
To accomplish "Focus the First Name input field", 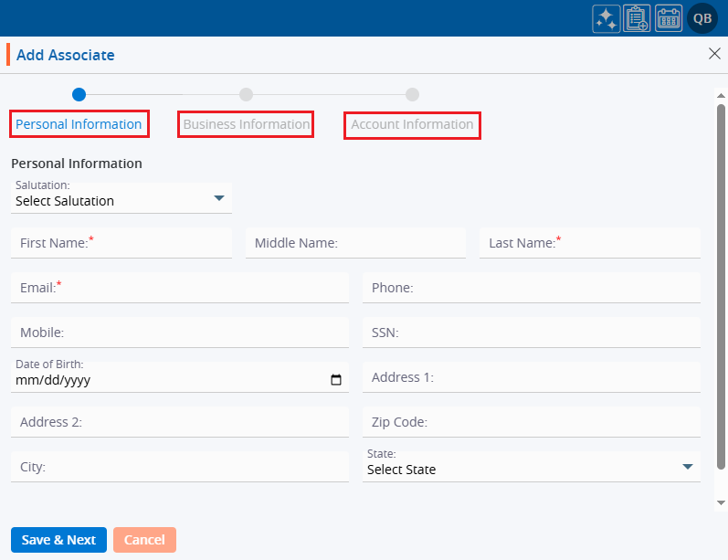I will pos(121,243).
